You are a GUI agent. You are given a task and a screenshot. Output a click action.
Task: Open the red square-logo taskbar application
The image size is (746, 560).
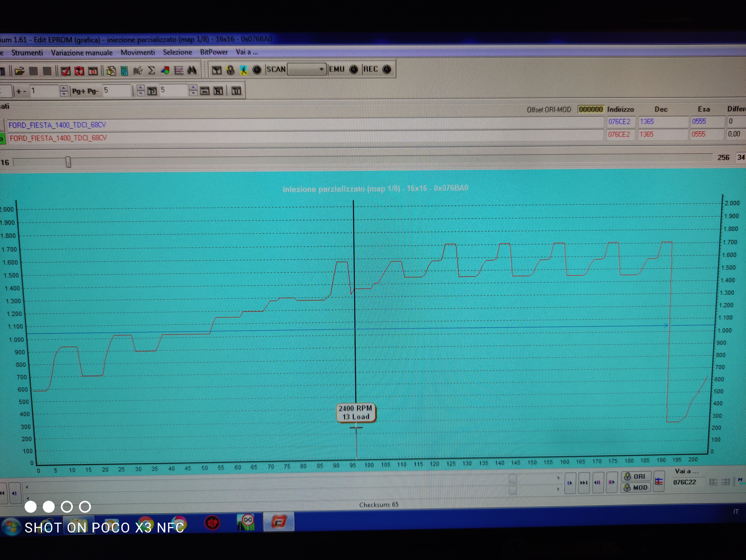pos(279,522)
